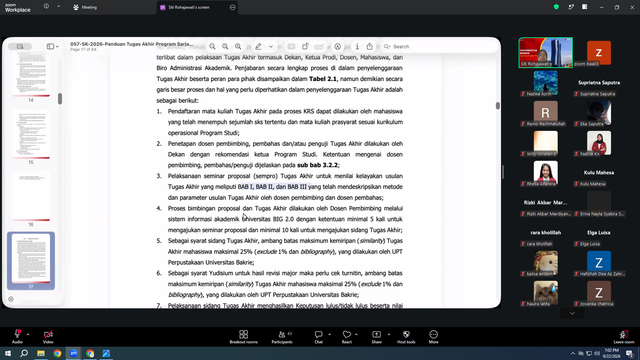The image size is (640, 360).
Task: Click the 'sub bab 3.2.2' bold text
Action: pos(318,165)
